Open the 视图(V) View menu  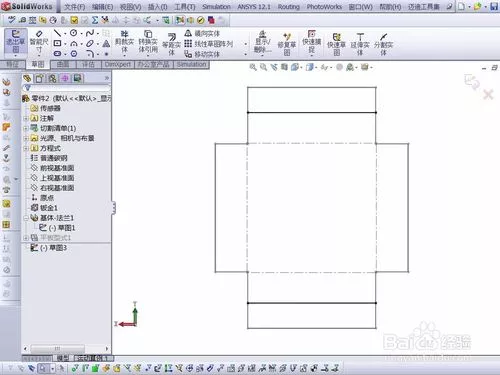pyautogui.click(x=130, y=7)
